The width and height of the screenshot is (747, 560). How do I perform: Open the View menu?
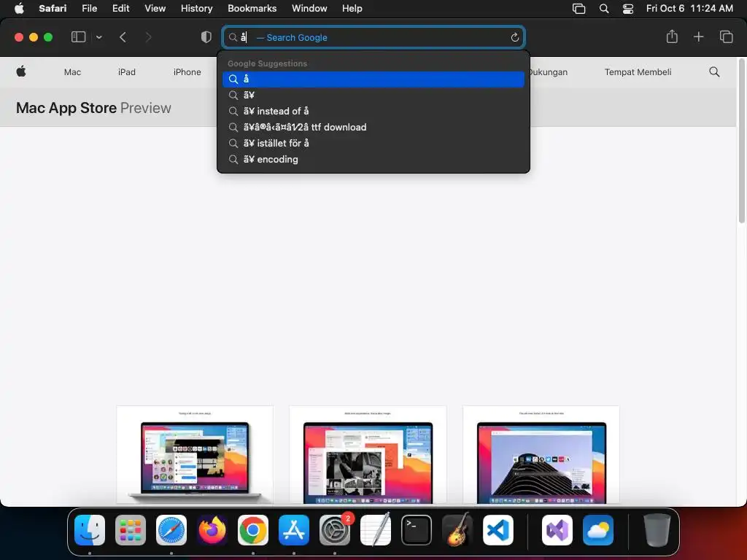[155, 9]
